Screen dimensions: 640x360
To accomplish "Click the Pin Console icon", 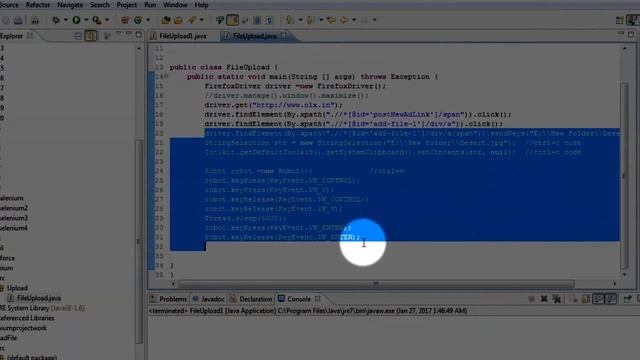I will pos(627,299).
